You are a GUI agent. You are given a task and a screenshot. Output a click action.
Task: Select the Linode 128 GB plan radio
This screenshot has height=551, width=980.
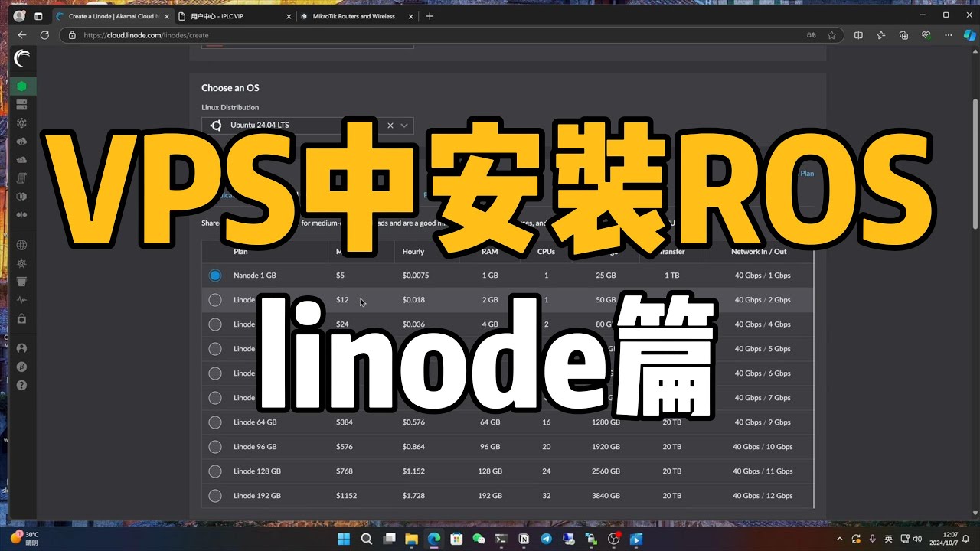(215, 471)
